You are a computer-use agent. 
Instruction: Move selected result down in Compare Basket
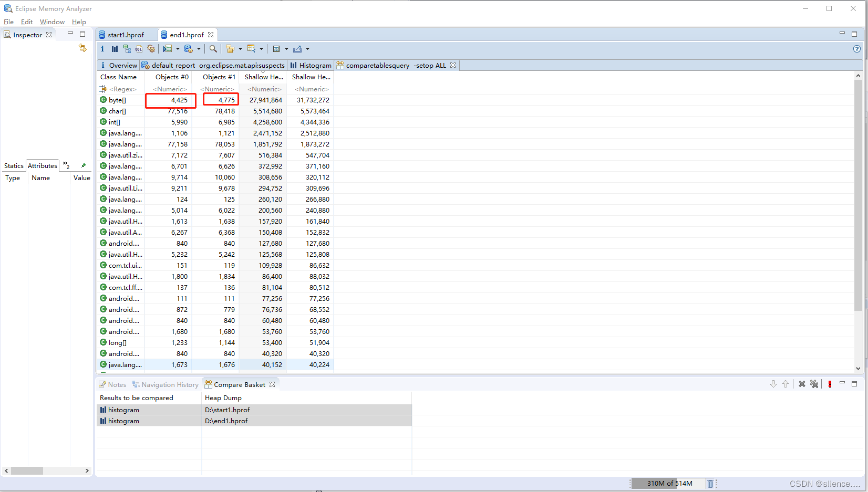tap(773, 384)
